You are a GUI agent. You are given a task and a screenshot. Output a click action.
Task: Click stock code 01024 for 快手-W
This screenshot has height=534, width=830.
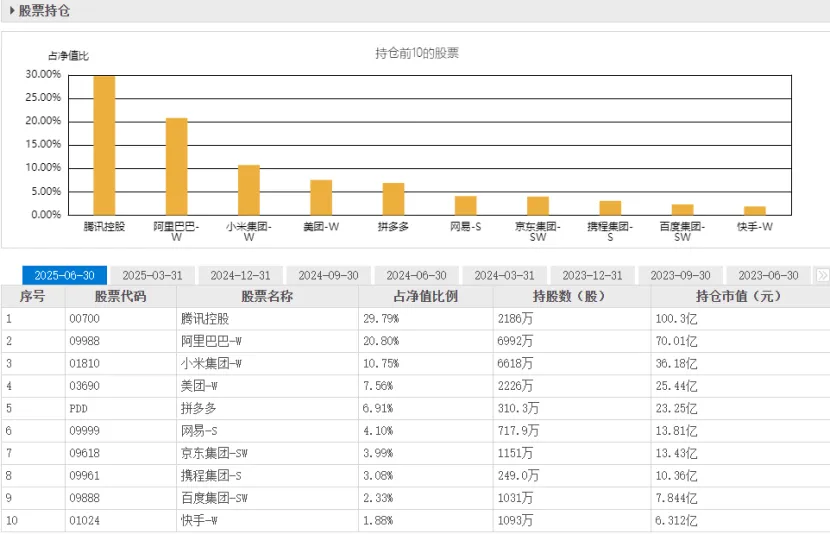(x=86, y=520)
